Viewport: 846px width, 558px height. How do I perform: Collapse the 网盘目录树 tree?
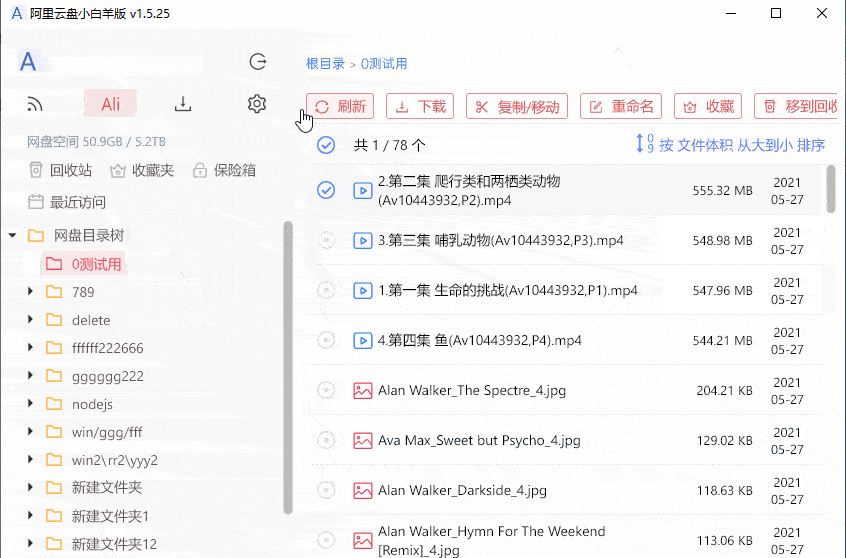(x=12, y=236)
